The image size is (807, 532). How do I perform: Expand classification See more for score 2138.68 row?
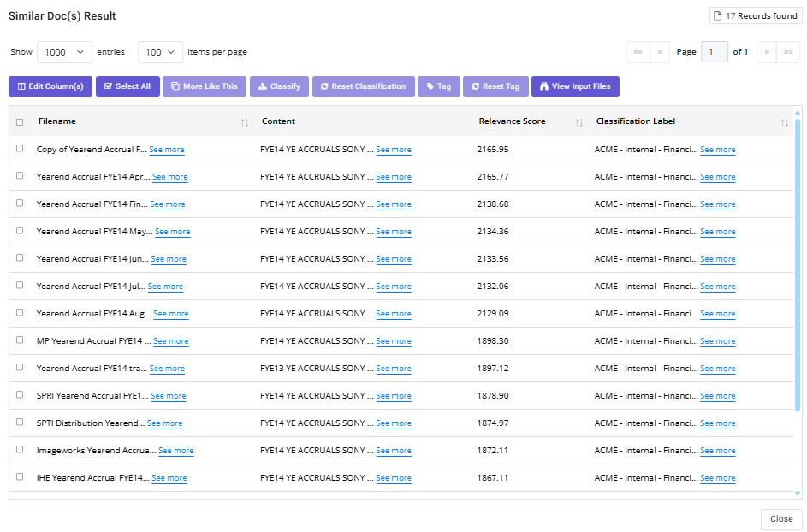click(718, 204)
